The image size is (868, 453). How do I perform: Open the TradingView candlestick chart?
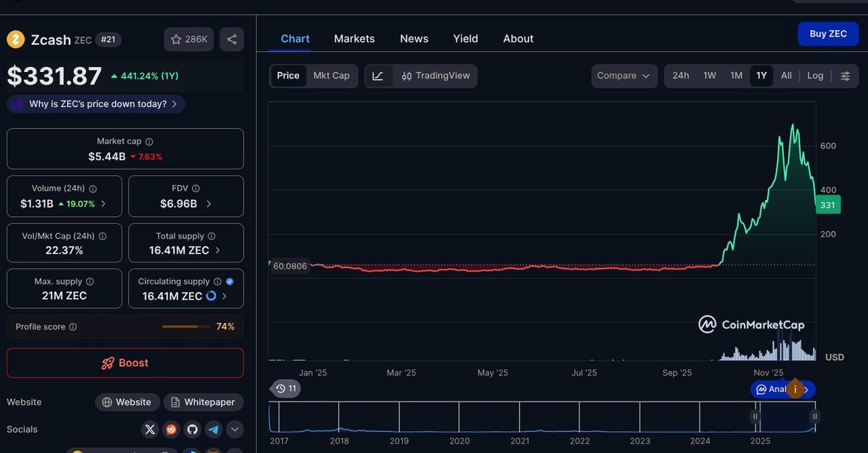pyautogui.click(x=435, y=76)
